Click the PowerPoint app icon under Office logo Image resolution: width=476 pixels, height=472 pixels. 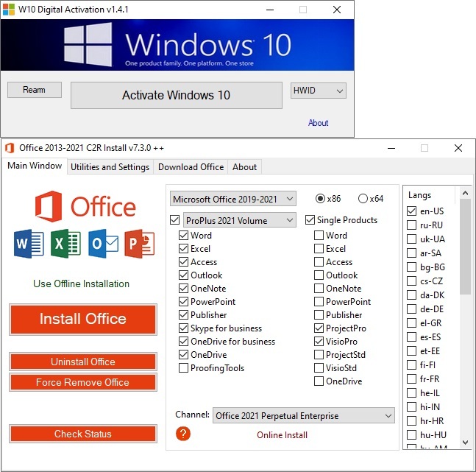(140, 244)
